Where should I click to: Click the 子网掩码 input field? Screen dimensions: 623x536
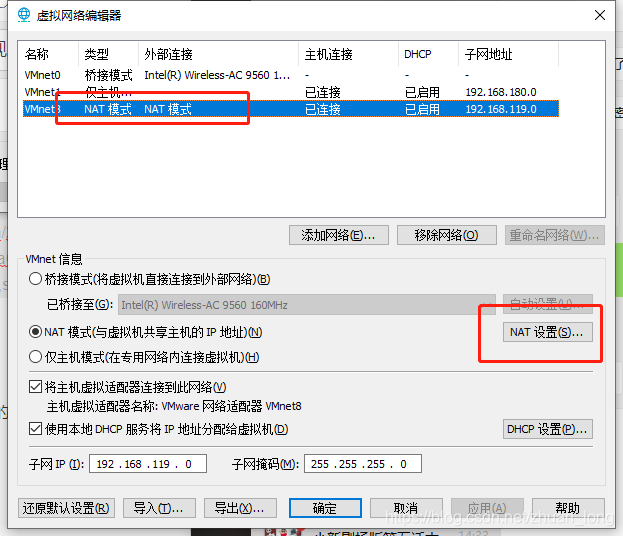click(x=363, y=464)
